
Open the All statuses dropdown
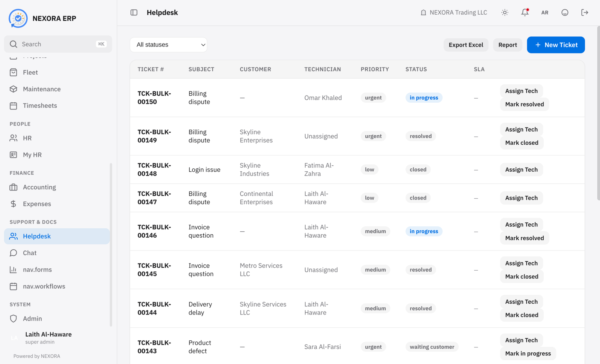(x=168, y=45)
